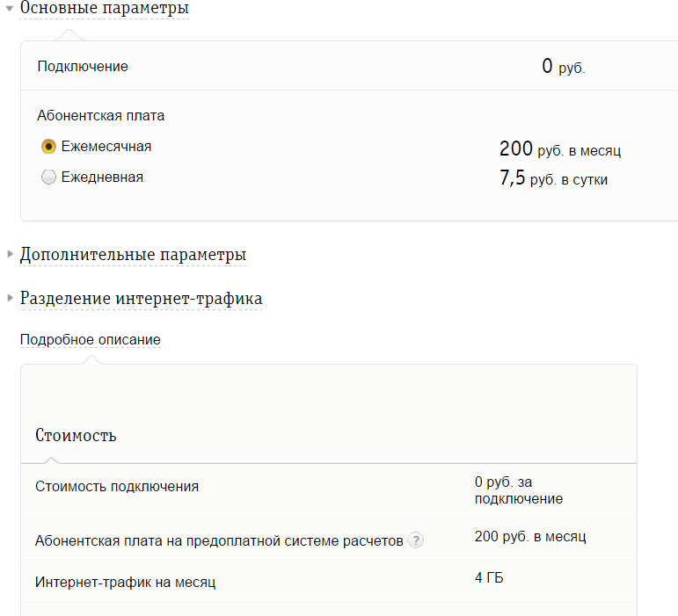Click the Ежемесячная option label
This screenshot has height=616, width=678.
(x=106, y=147)
